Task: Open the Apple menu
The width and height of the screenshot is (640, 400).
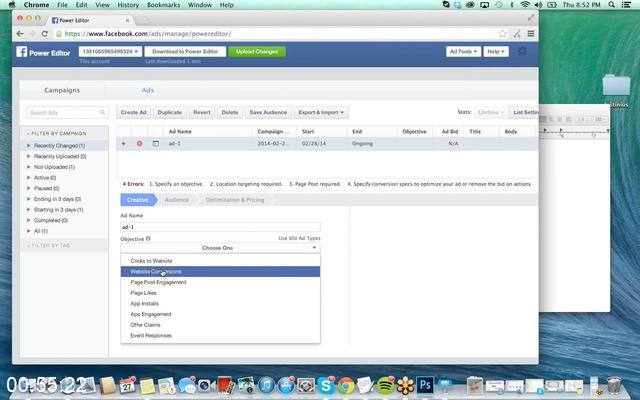Action: pyautogui.click(x=11, y=5)
